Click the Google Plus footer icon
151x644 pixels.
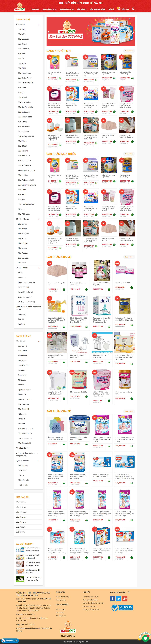point(125,598)
